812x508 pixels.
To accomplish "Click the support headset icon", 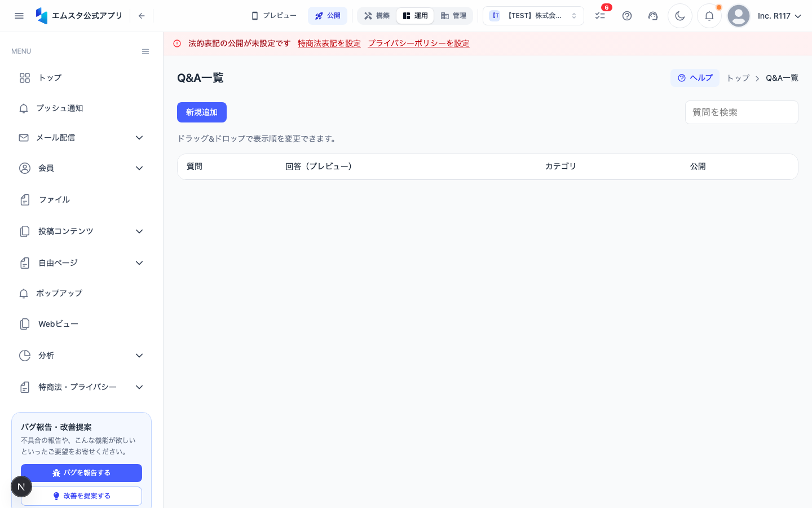I will [x=653, y=16].
